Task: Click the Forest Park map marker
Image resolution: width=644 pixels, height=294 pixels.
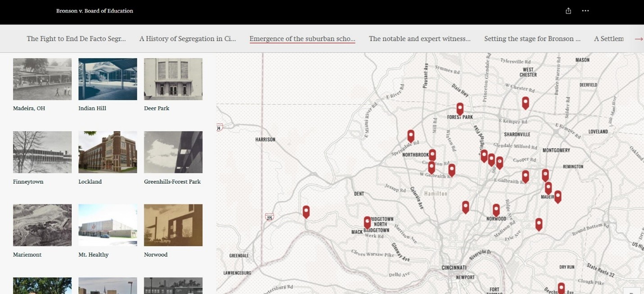Action: coord(460,108)
